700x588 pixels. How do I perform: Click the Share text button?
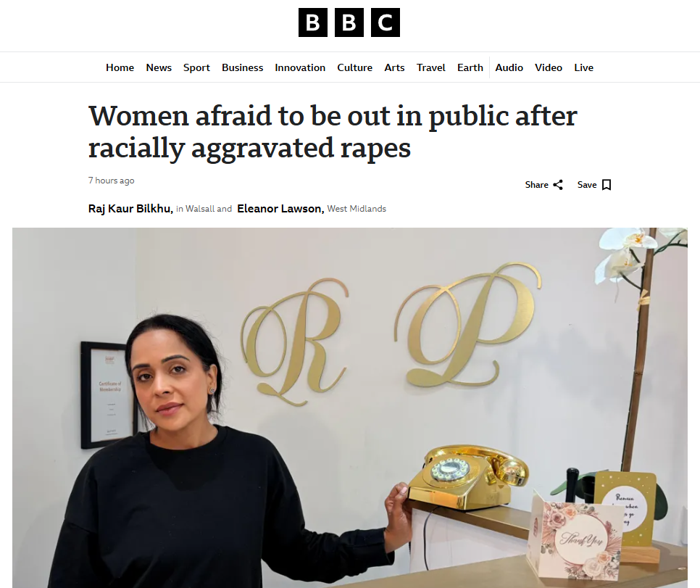point(537,185)
